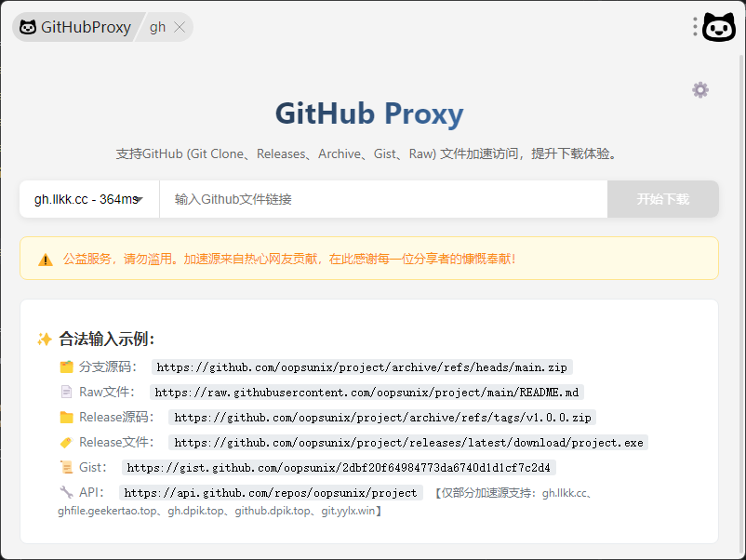This screenshot has height=560, width=746.
Task: Click the subtitle describing 文件加速访问
Action: pos(367,153)
